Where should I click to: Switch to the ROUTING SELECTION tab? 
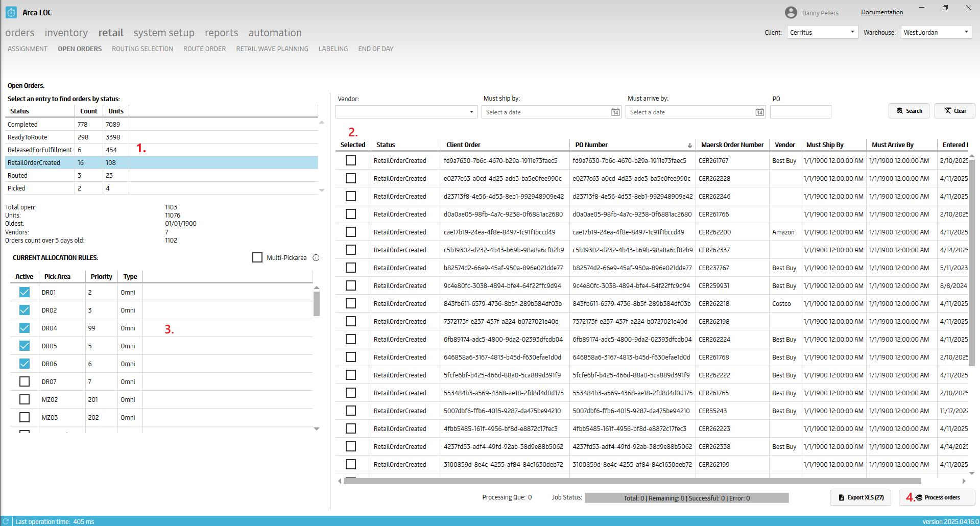(x=142, y=49)
